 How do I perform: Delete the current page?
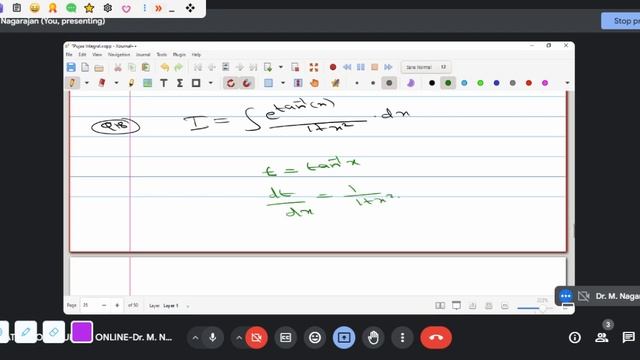(295, 67)
